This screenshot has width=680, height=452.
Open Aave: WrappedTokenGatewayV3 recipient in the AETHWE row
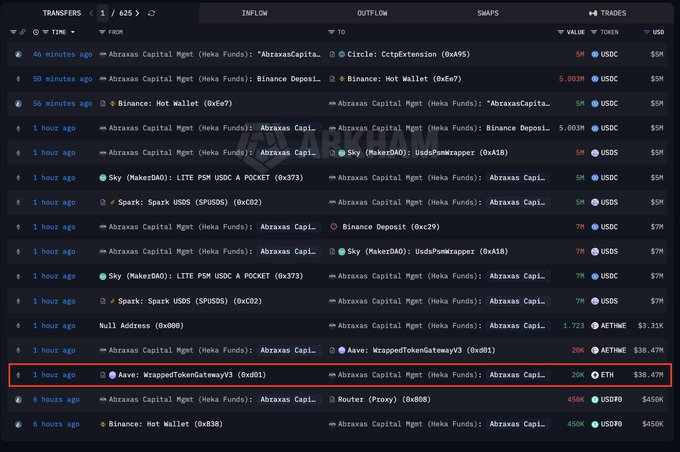coord(421,350)
